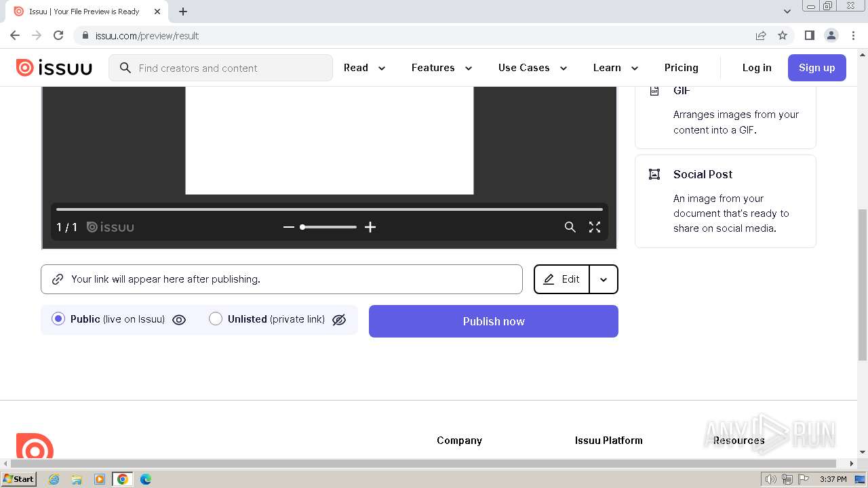Close the Issuu browser tab
868x488 pixels.
[157, 12]
